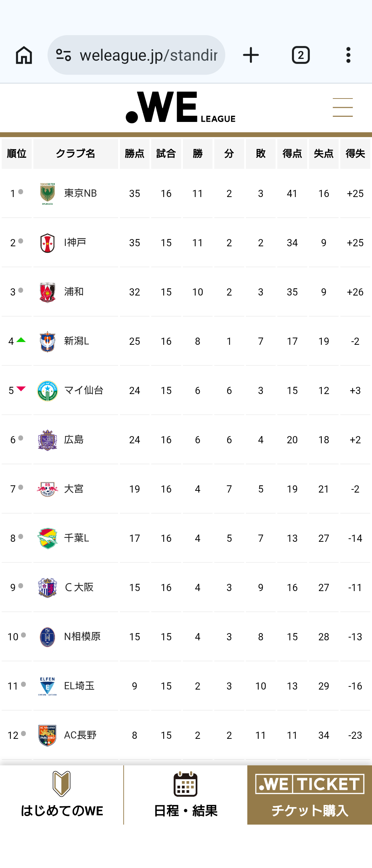The height and width of the screenshot is (868, 372).
Task: Click the 得失 column header
Action: pyautogui.click(x=355, y=154)
